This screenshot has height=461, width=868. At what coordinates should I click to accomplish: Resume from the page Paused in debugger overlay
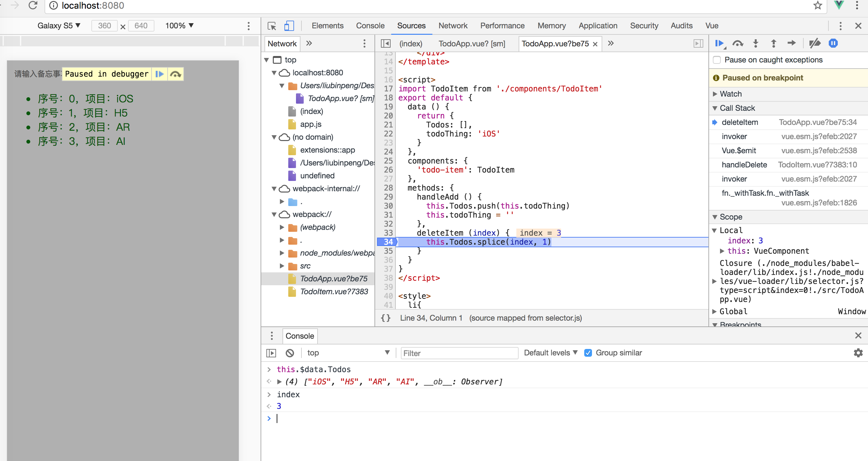(x=159, y=74)
